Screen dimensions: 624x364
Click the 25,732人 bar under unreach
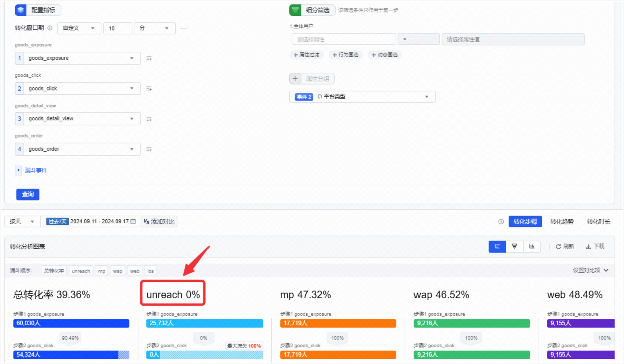204,323
